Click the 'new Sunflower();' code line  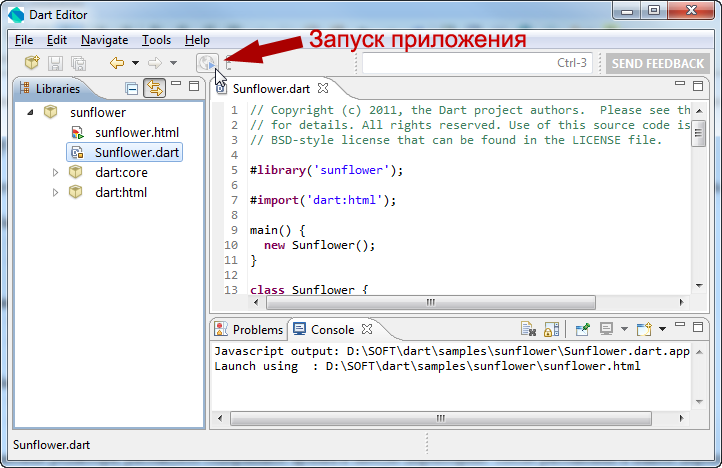pos(320,246)
